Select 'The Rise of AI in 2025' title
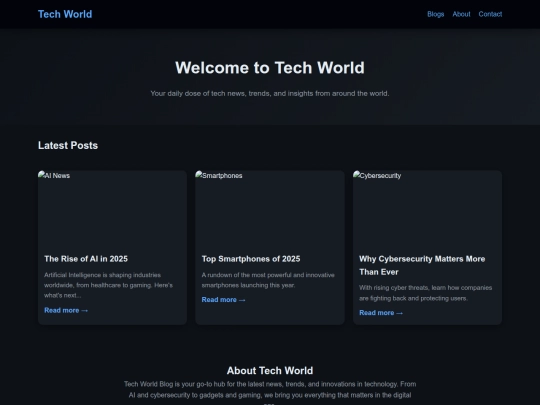540x405 pixels. coord(86,259)
